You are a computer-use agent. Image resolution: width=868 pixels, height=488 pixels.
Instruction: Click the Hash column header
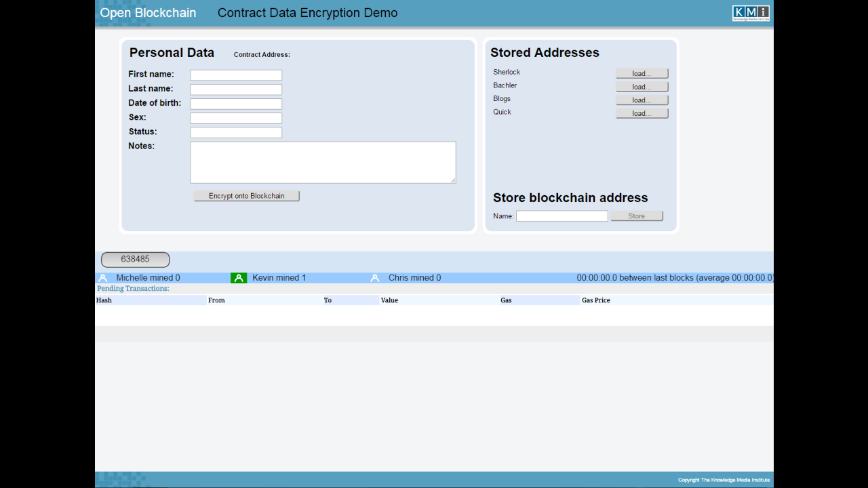click(x=103, y=300)
